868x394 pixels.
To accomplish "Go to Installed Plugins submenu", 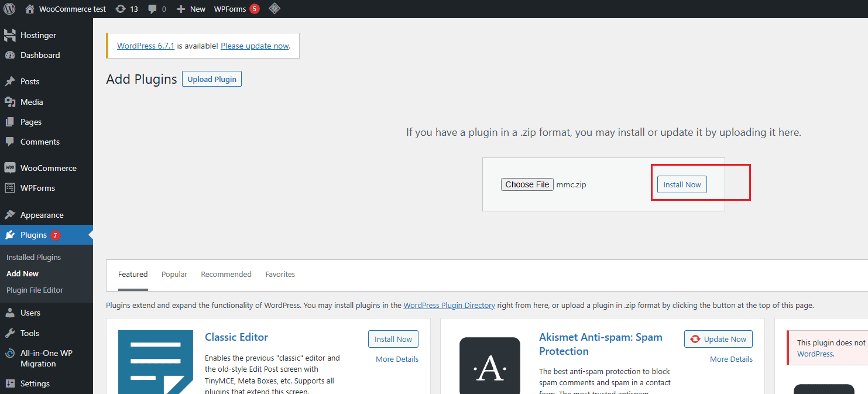I will (33, 257).
